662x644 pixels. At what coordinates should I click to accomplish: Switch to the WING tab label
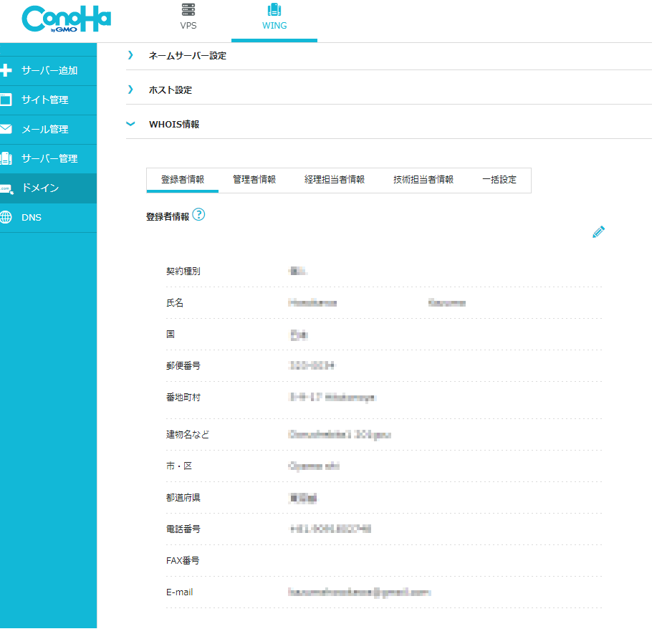coord(274,26)
